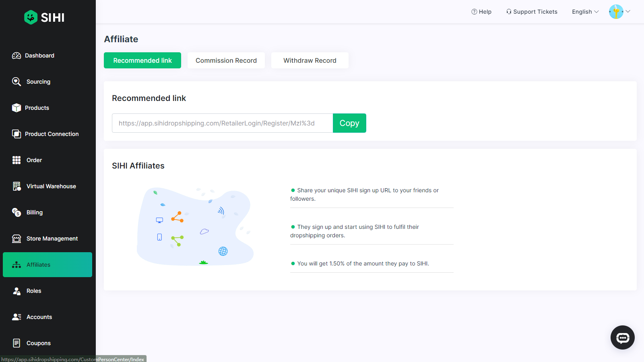Screen dimensions: 644x362
Task: Click the Coupons icon
Action: [x=17, y=343]
